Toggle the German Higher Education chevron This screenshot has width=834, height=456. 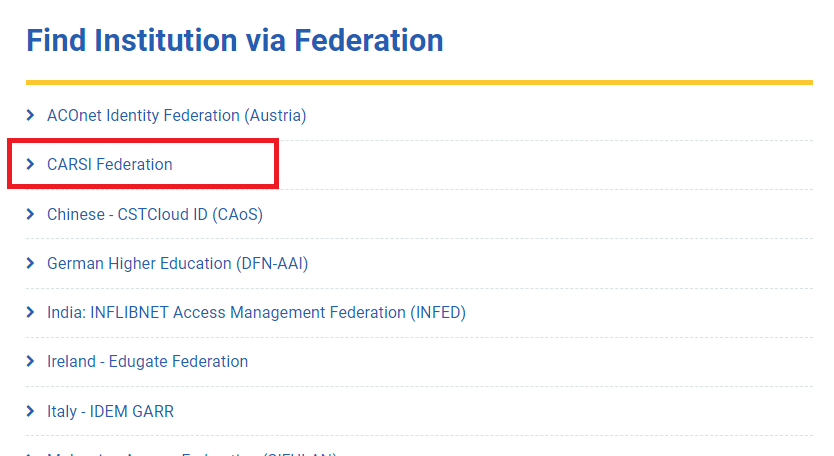point(31,264)
